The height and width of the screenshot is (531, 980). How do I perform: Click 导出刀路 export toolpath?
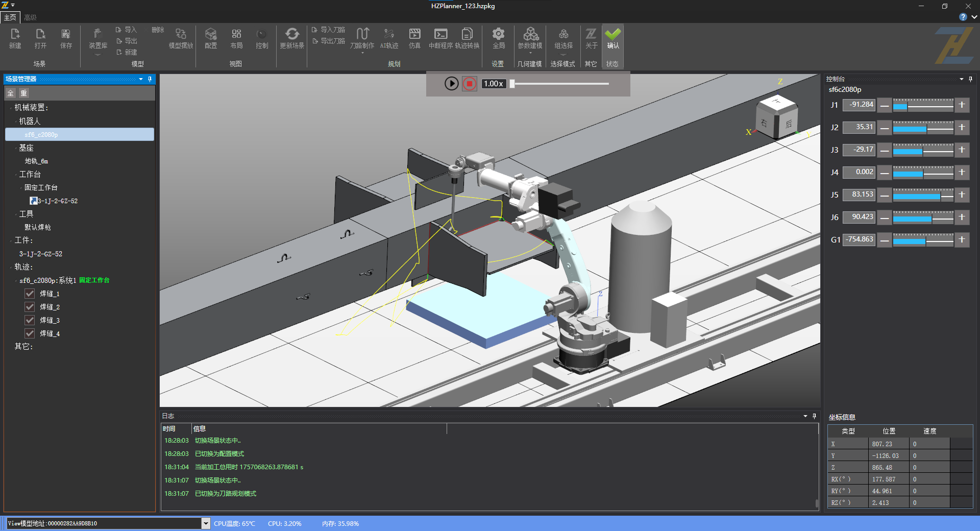pyautogui.click(x=328, y=41)
